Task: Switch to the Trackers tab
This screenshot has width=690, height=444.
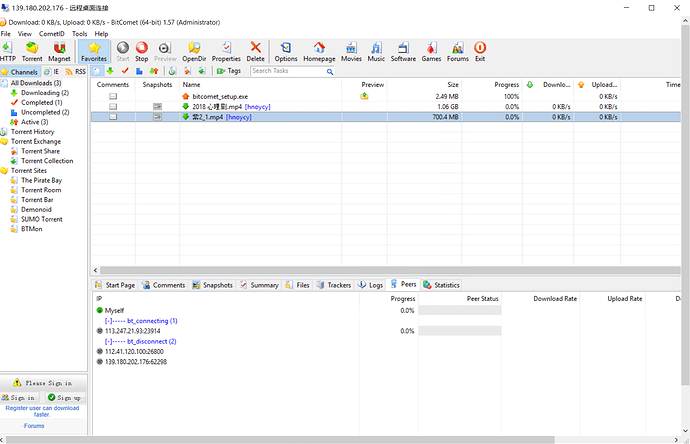Action: [335, 285]
